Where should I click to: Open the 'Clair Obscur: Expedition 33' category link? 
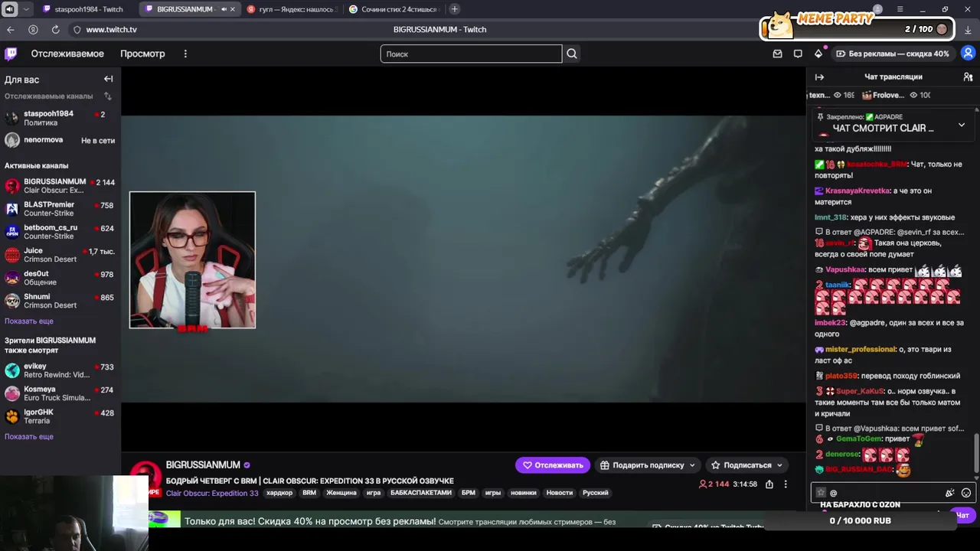point(212,493)
